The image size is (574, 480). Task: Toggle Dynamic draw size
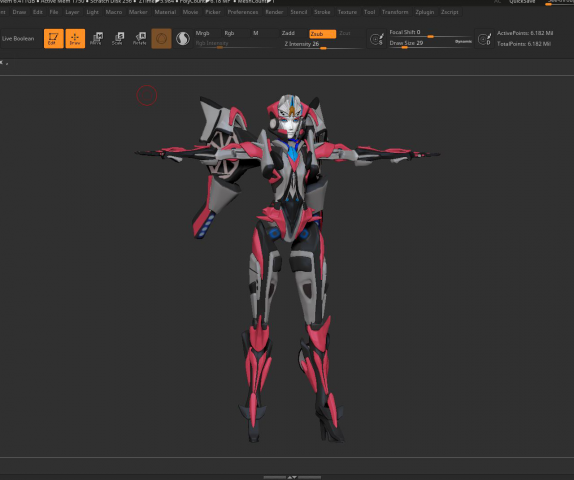click(463, 41)
